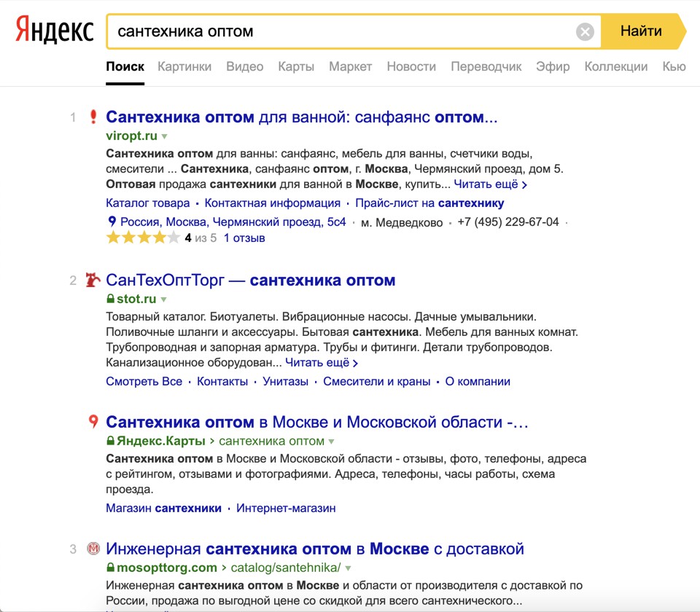Click the viropt.ru red exclamation favicon
The image size is (700, 612).
point(93,117)
